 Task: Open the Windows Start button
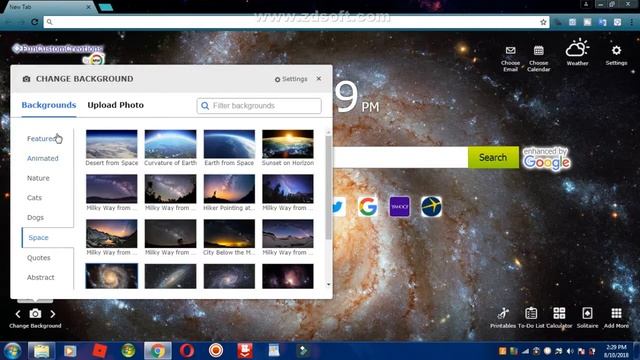click(x=13, y=351)
